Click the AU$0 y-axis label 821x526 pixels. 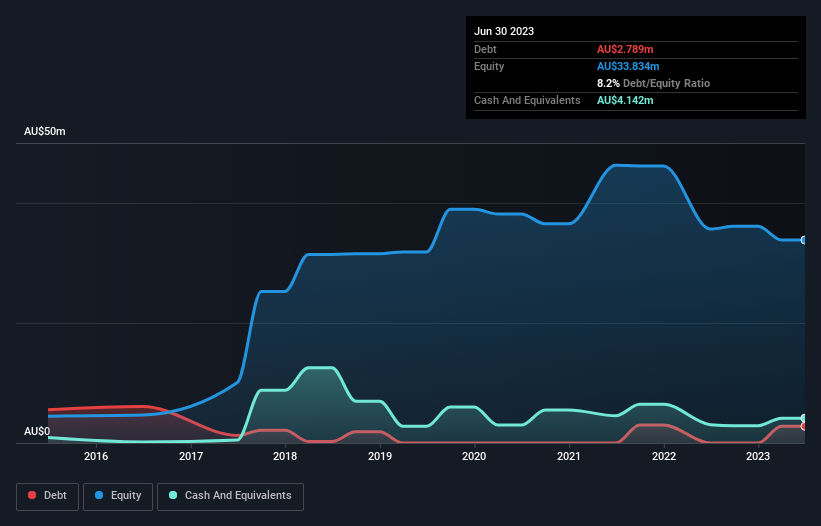[x=37, y=431]
